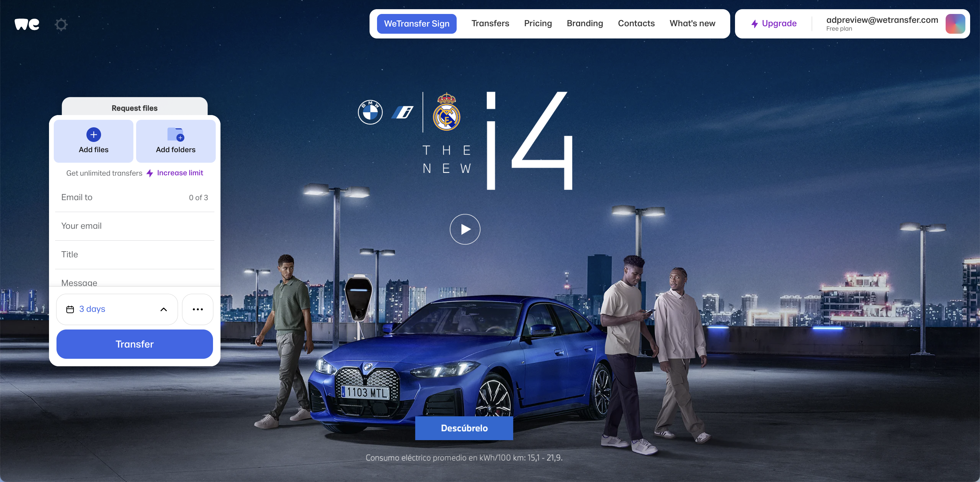The width and height of the screenshot is (980, 482).
Task: Click the BMW roundel logo
Action: (370, 112)
